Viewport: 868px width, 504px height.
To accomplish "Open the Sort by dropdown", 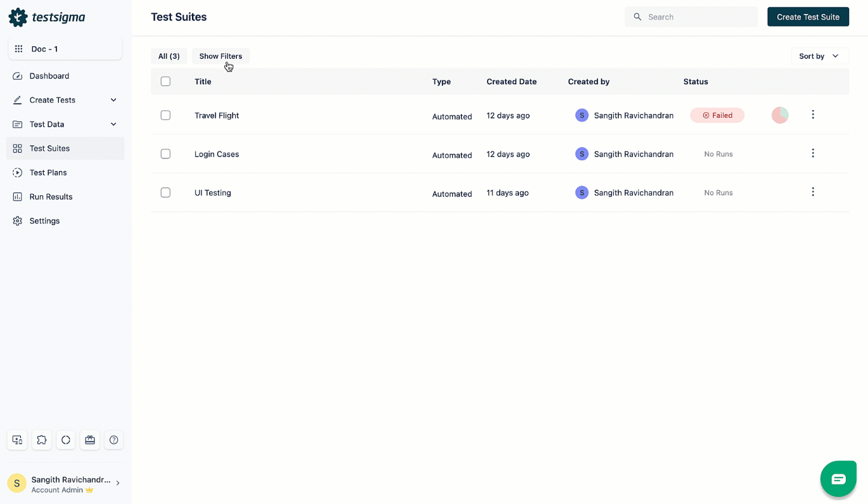I will (819, 56).
